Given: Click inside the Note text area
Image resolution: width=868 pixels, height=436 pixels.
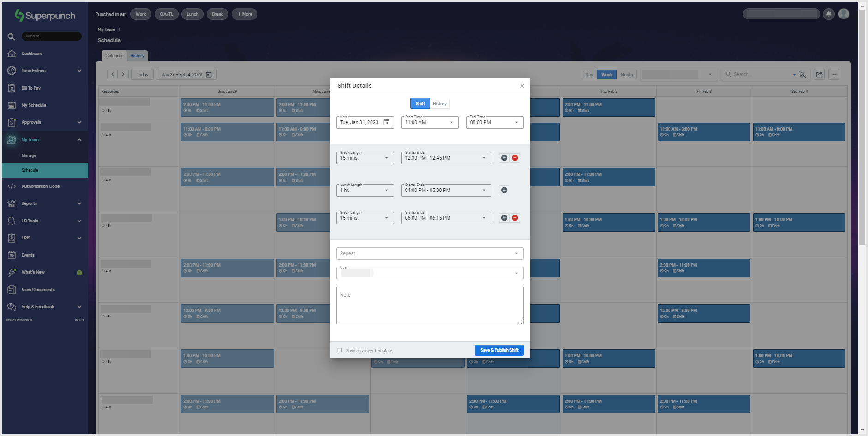Looking at the screenshot, I should point(429,305).
